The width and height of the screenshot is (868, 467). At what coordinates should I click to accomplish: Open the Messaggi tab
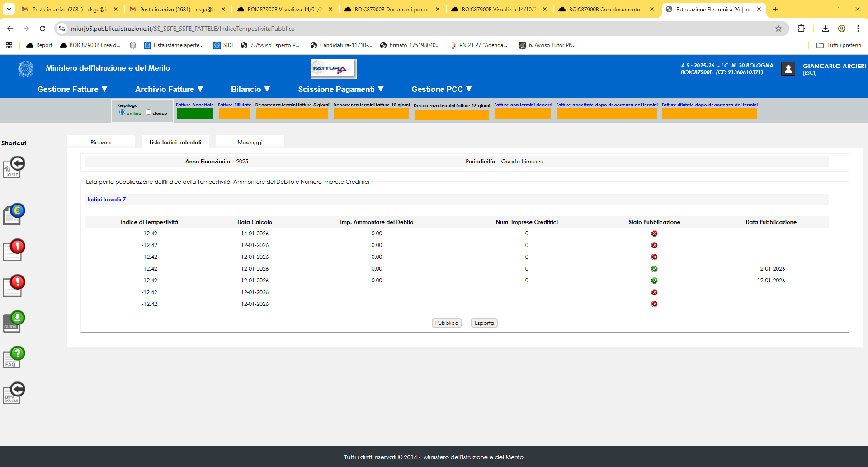click(250, 142)
